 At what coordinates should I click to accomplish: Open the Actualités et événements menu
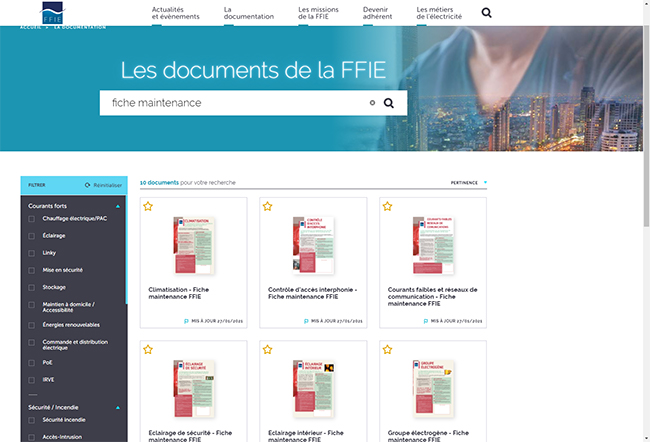click(x=175, y=13)
